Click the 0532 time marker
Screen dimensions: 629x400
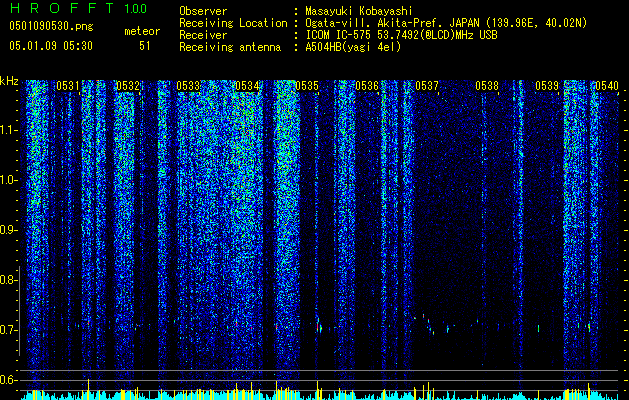128,86
